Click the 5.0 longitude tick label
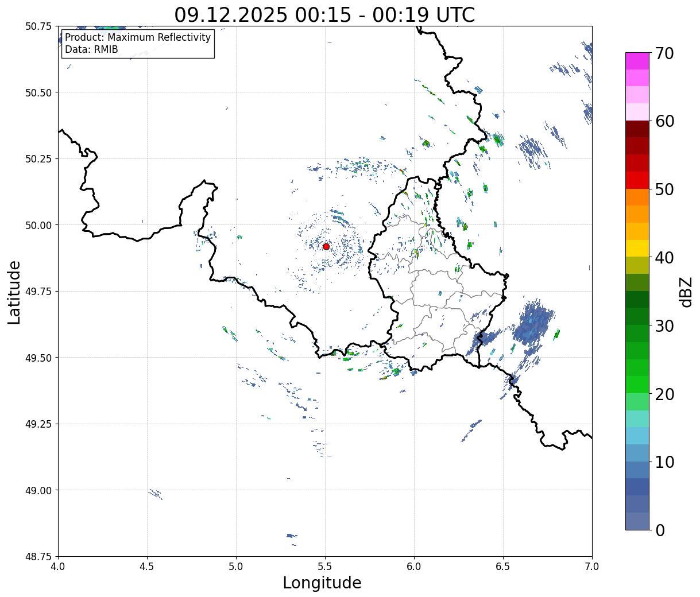700x597 pixels. [236, 567]
